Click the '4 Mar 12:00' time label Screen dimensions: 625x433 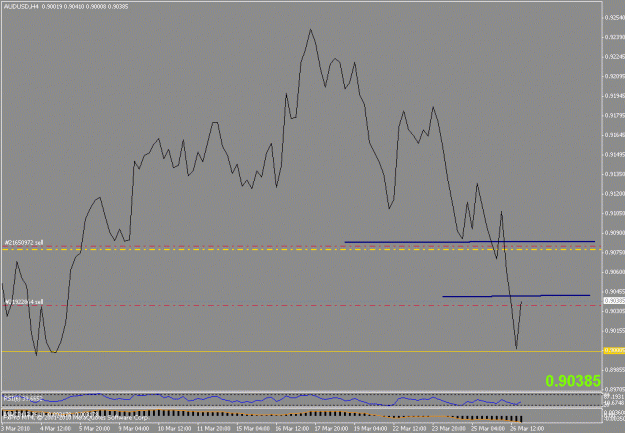[55, 429]
